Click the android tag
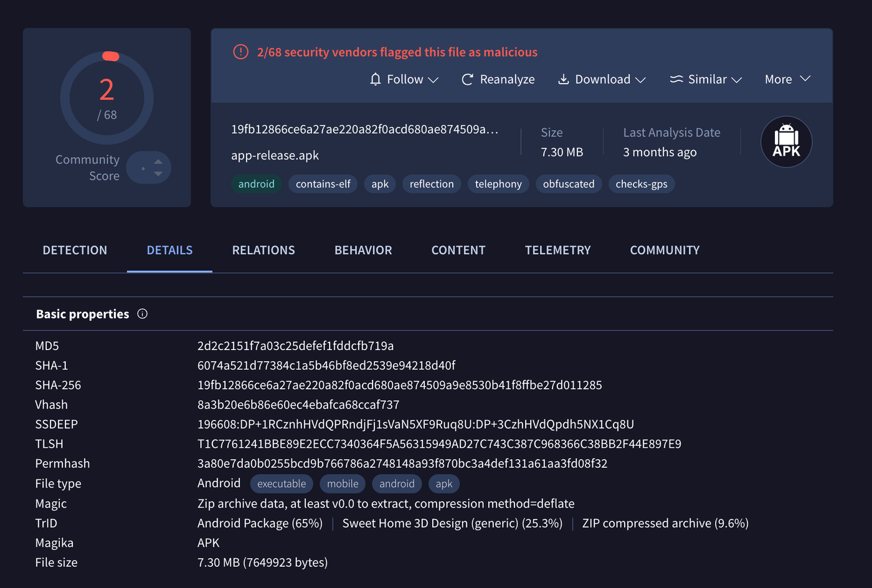The width and height of the screenshot is (872, 588). tap(256, 184)
